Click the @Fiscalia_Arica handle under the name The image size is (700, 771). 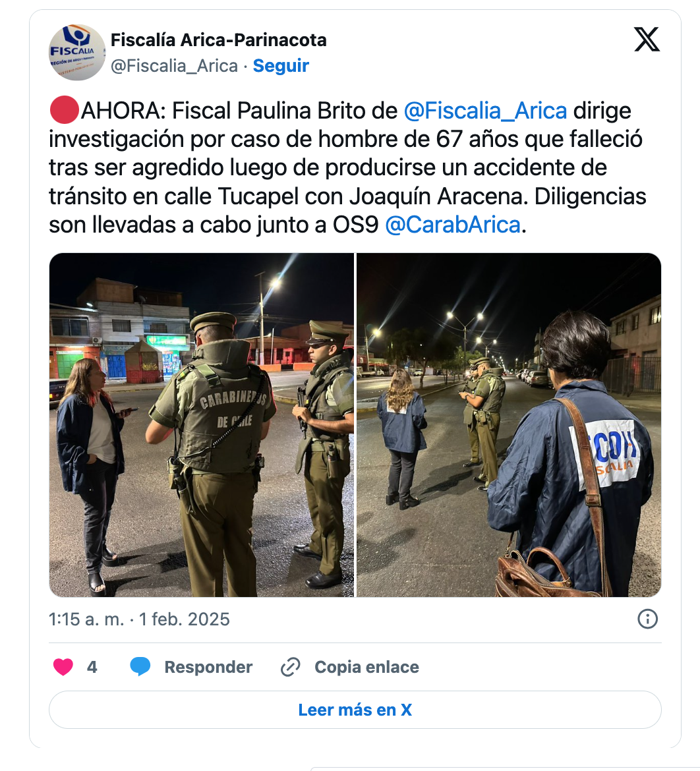pos(174,65)
